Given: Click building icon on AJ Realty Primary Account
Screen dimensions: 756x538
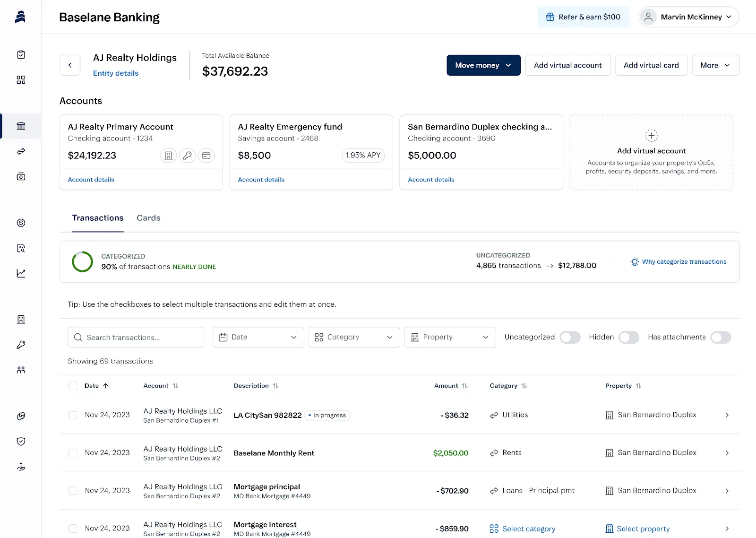Looking at the screenshot, I should coord(168,156).
